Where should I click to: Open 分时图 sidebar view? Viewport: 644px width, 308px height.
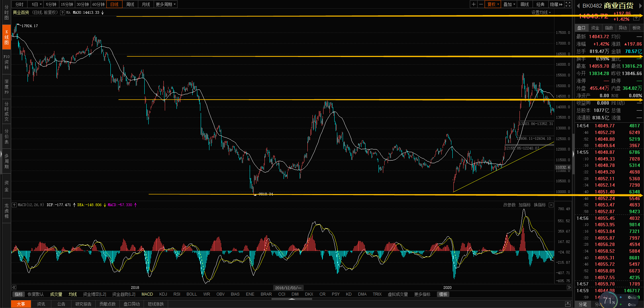(x=6, y=12)
